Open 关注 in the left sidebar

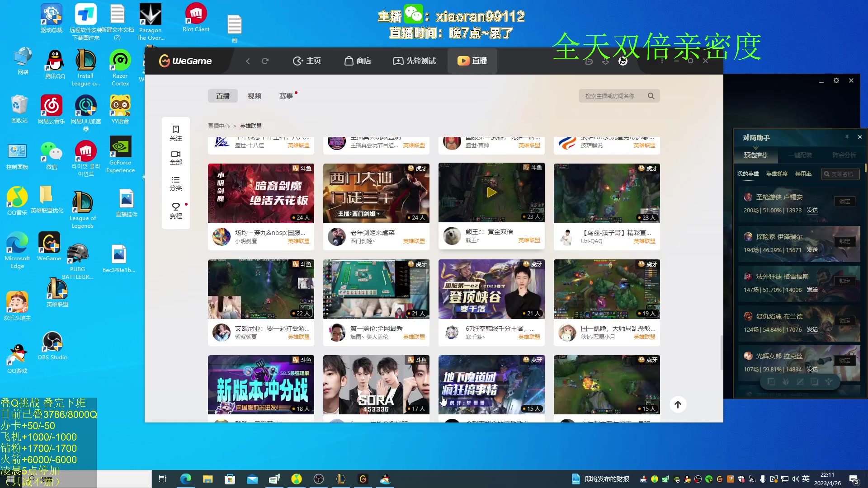pyautogui.click(x=176, y=133)
